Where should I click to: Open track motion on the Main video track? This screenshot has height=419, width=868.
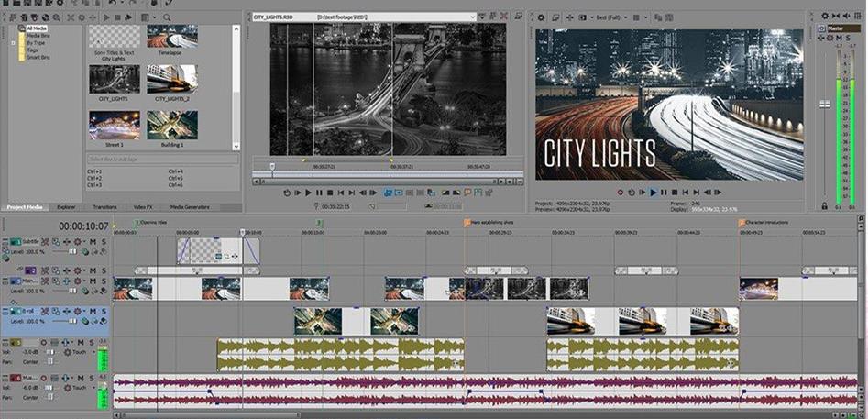pyautogui.click(x=55, y=281)
